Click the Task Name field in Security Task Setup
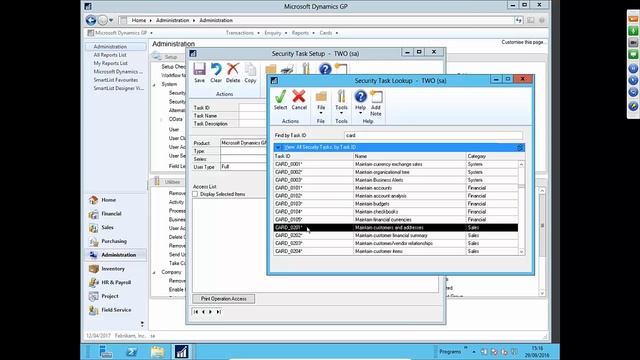Screen dimensions: 640x360 coord(253,116)
